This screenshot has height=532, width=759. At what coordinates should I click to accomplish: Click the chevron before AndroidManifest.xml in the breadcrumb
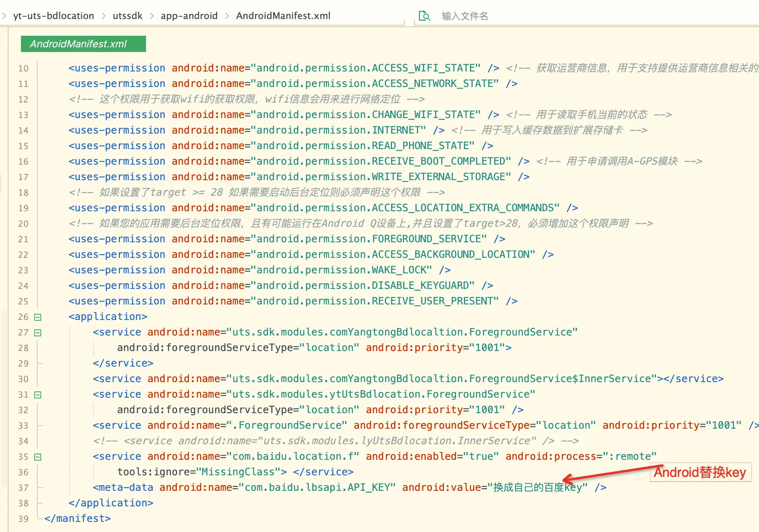click(227, 16)
